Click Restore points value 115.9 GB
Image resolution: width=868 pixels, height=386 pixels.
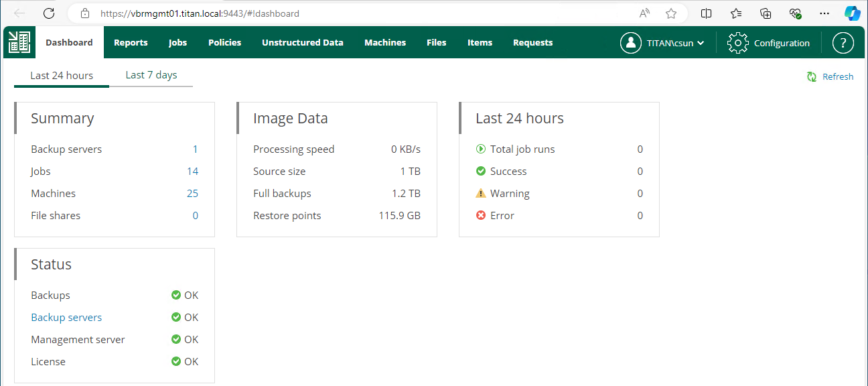400,216
